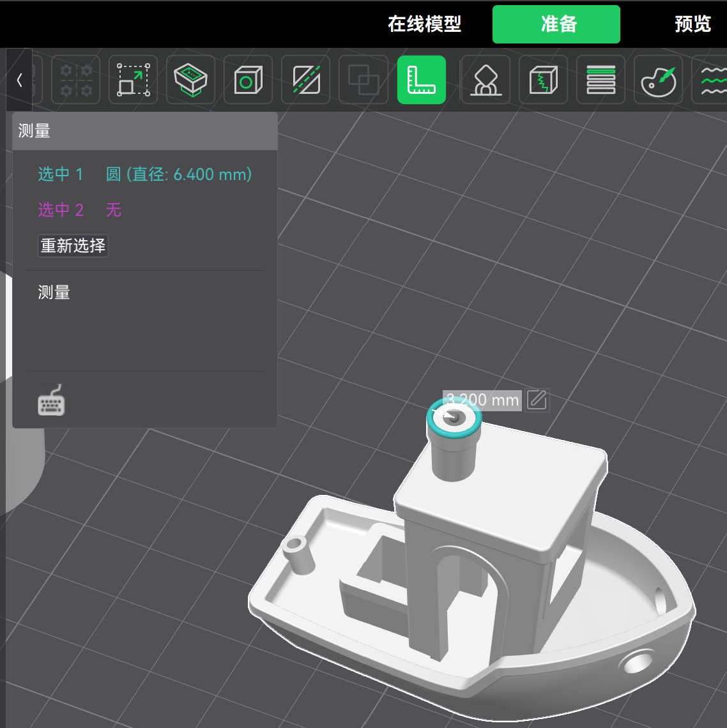Click the highlighted chimney top circle on boat

click(454, 418)
